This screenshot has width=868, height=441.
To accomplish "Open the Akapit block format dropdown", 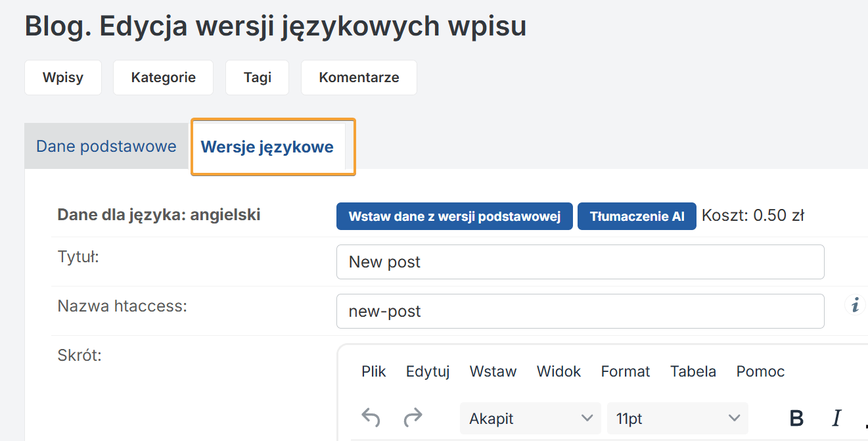I will click(530, 419).
